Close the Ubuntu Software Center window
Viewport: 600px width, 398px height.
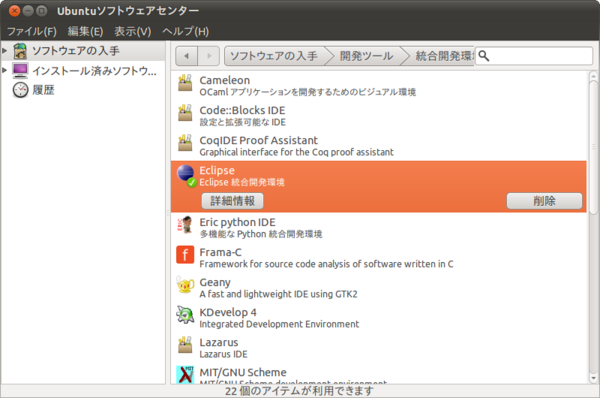tap(14, 11)
